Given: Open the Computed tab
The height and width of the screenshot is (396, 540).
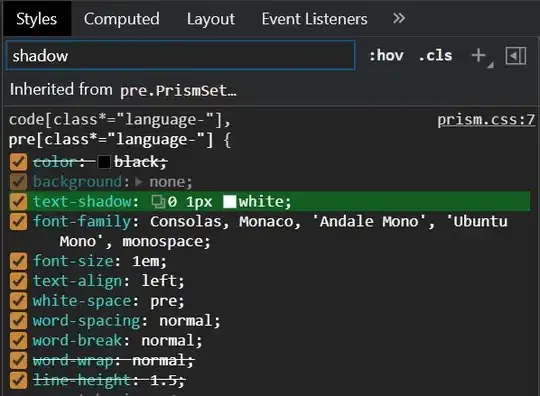Looking at the screenshot, I should click(122, 19).
